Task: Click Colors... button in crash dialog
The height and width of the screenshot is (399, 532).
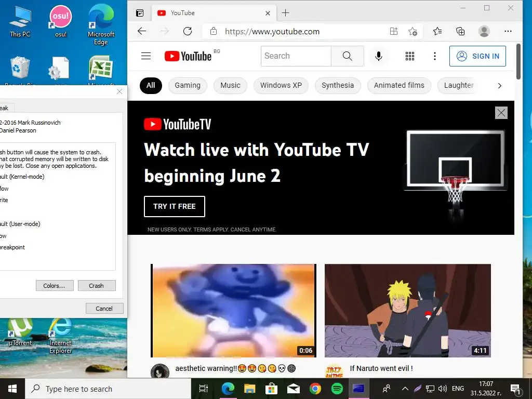Action: [55, 286]
